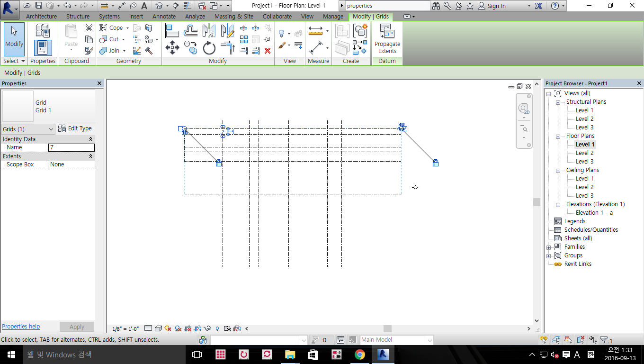Go to the Collaborate ribbon tab
This screenshot has width=644, height=364.
(277, 16)
